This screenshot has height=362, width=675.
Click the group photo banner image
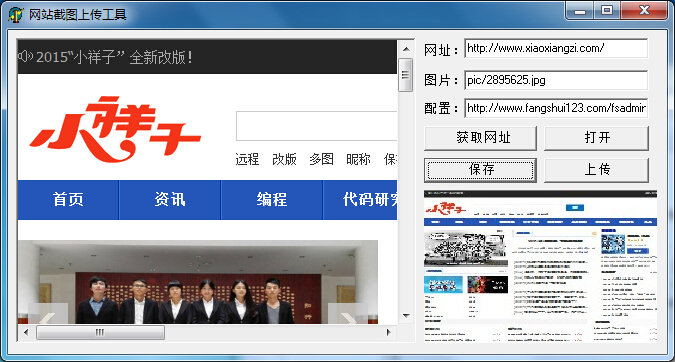click(x=198, y=282)
